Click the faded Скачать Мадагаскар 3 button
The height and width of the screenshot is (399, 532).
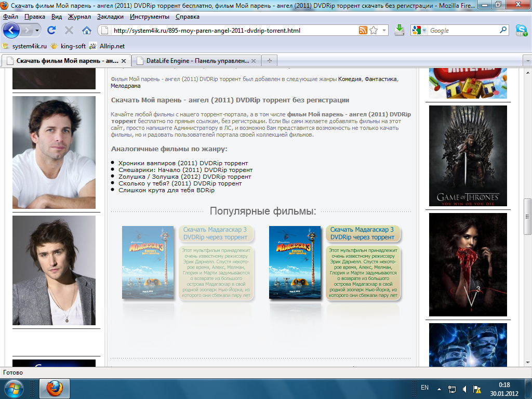tap(216, 233)
